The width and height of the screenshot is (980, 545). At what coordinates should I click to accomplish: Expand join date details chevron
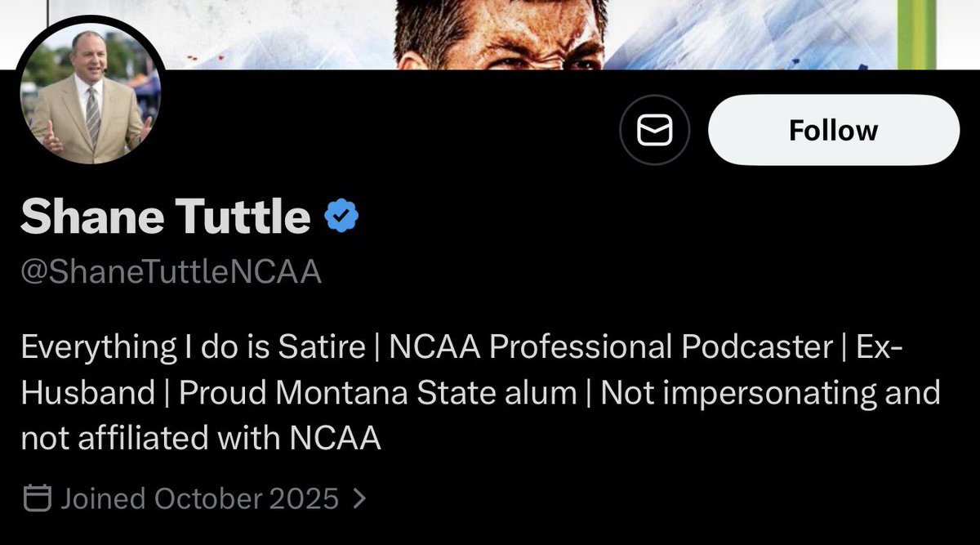(359, 498)
